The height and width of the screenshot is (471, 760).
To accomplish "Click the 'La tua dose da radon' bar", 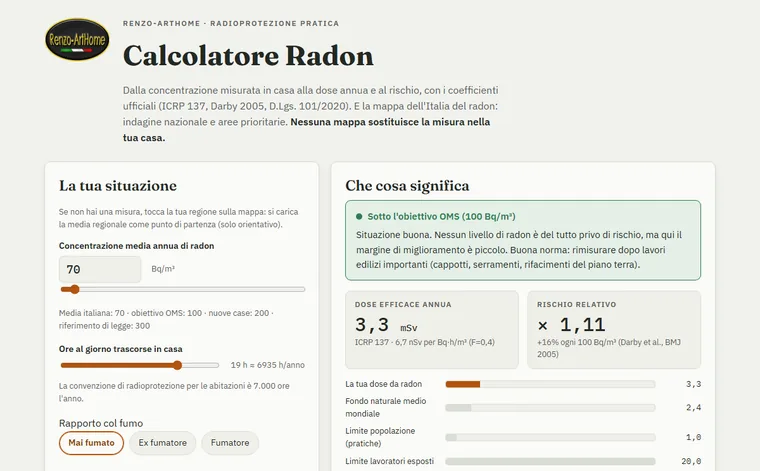I will click(x=550, y=384).
